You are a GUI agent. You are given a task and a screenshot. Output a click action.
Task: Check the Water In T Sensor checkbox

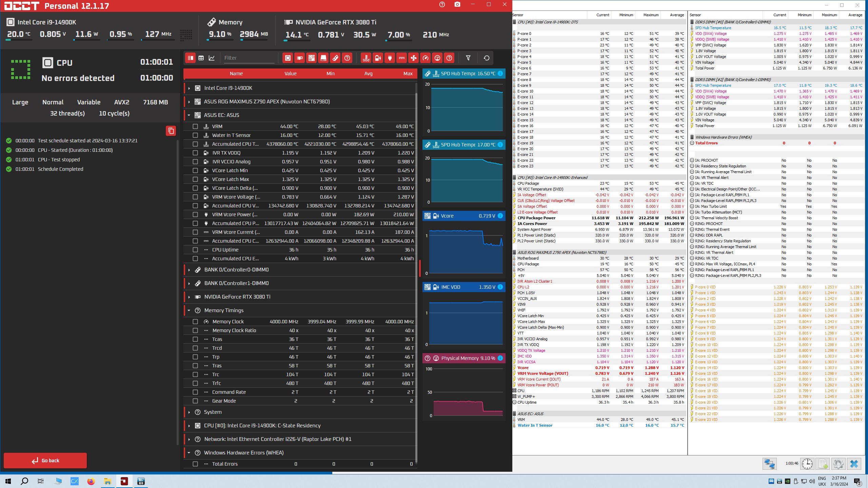coord(195,135)
